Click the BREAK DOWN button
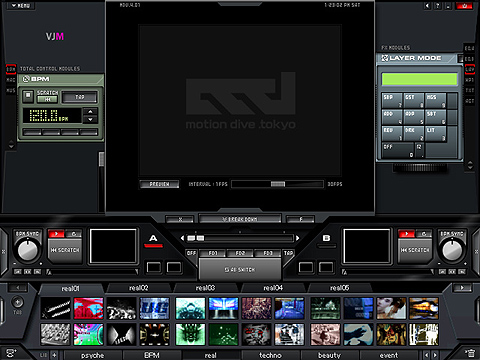480x360 pixels. [240, 219]
